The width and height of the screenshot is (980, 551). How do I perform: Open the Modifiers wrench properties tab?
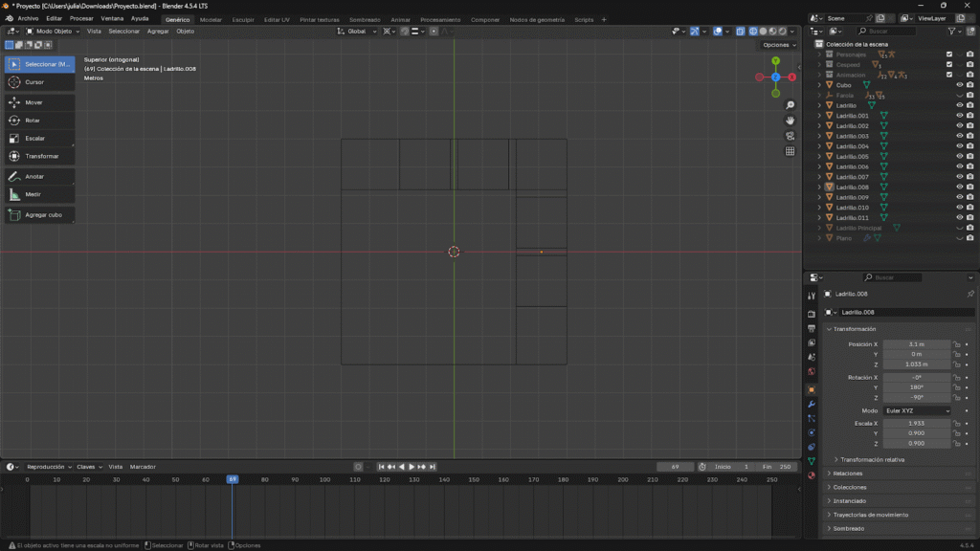click(812, 405)
